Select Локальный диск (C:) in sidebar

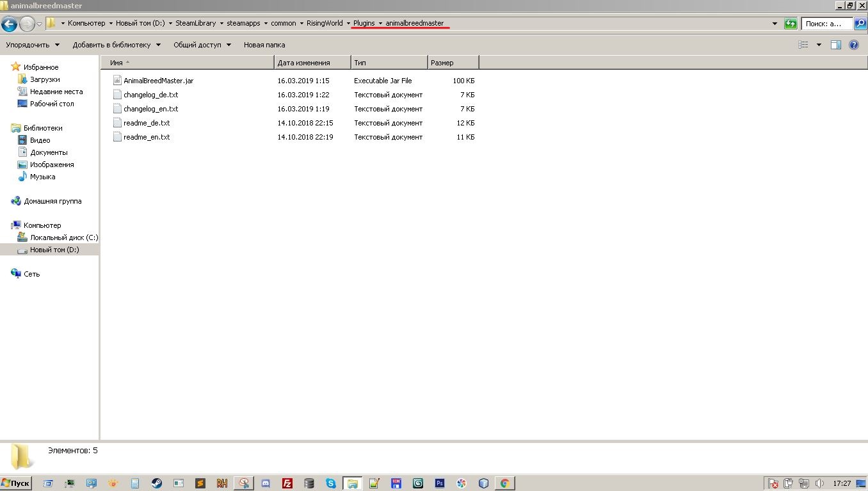click(63, 237)
